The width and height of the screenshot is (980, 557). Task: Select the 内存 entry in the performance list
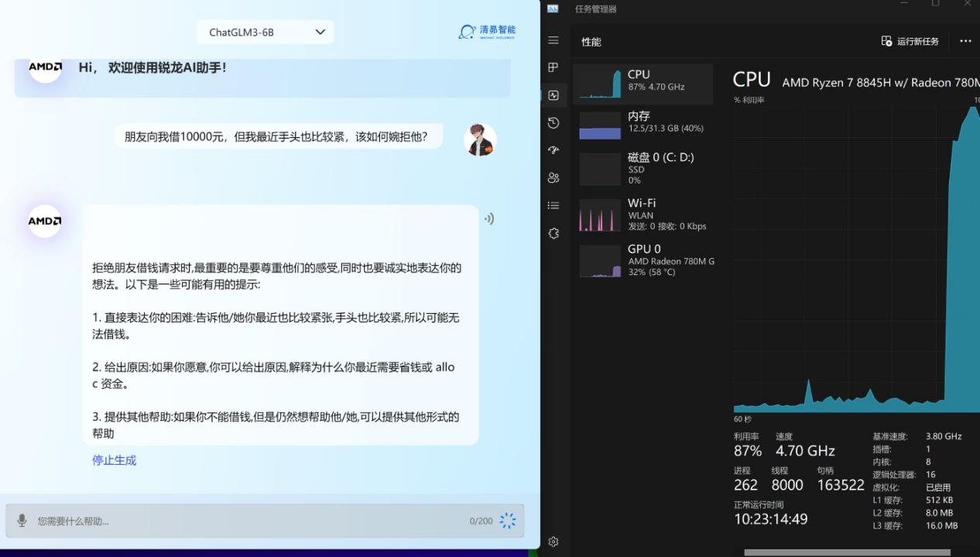point(642,124)
